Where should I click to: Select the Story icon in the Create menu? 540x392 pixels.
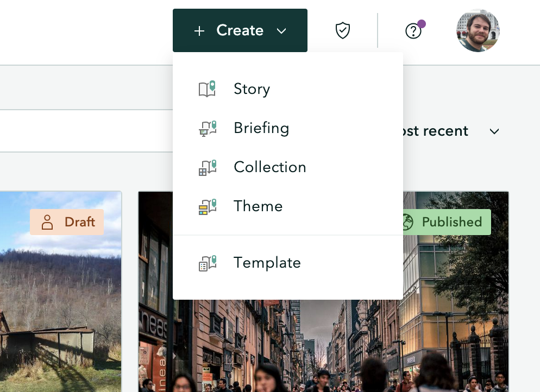207,88
